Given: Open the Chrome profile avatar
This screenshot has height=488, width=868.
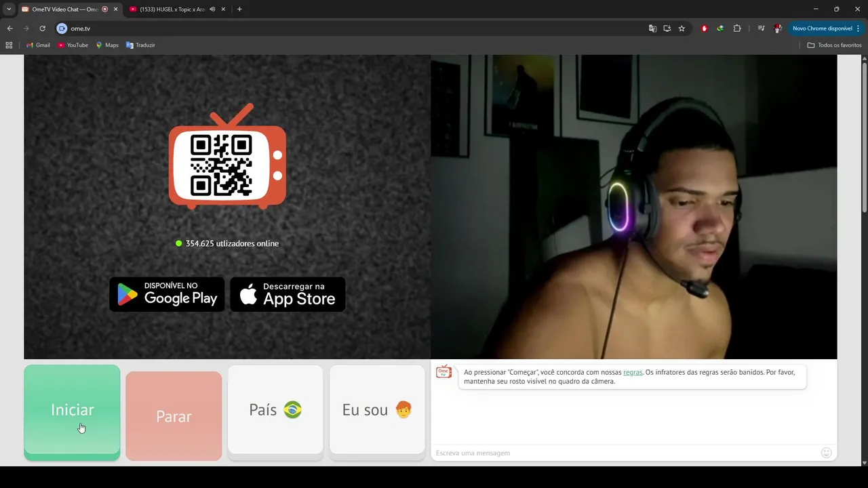Looking at the screenshot, I should tap(778, 28).
